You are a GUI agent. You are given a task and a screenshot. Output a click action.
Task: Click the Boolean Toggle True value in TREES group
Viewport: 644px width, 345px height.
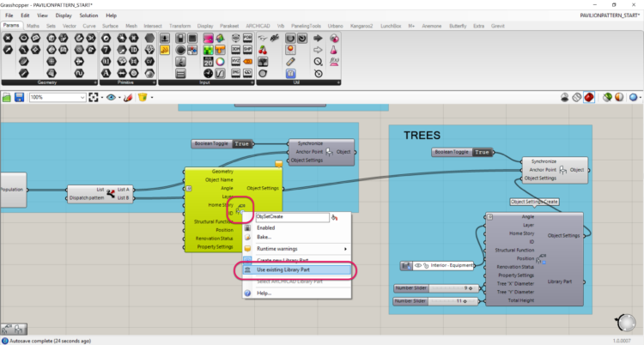[x=483, y=152]
